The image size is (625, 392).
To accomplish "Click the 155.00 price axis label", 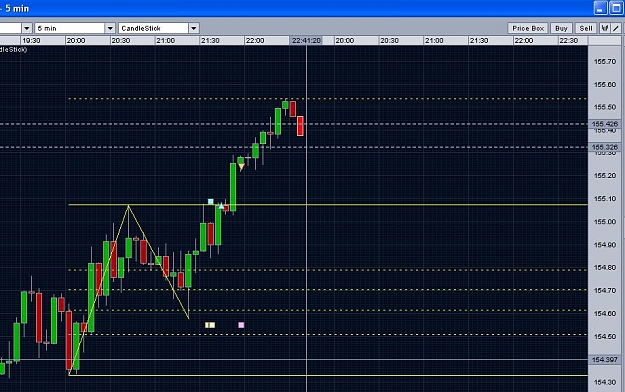I will pos(605,222).
